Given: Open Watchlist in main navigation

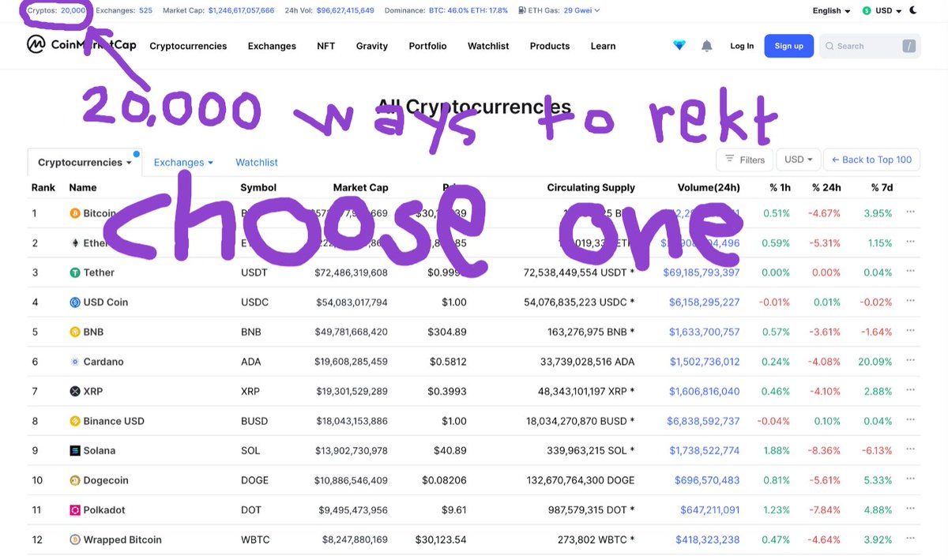Looking at the screenshot, I should (488, 46).
